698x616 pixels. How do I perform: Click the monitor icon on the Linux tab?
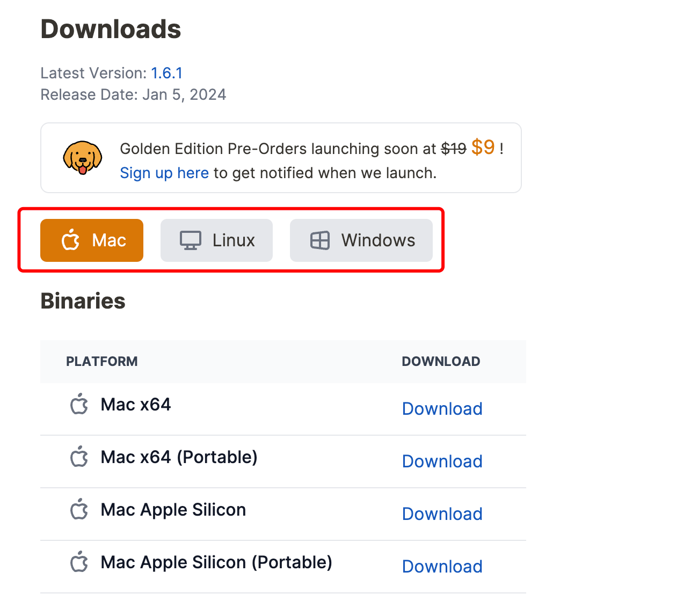[190, 240]
